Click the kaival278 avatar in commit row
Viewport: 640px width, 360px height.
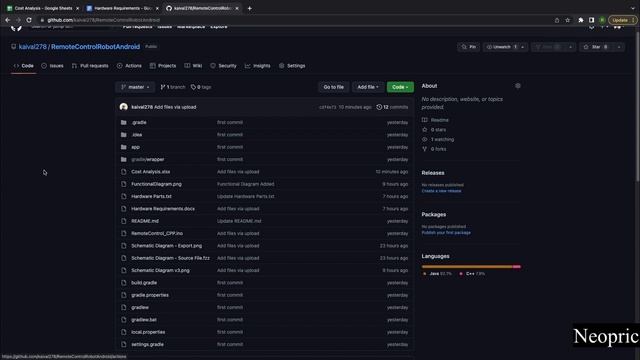click(124, 107)
